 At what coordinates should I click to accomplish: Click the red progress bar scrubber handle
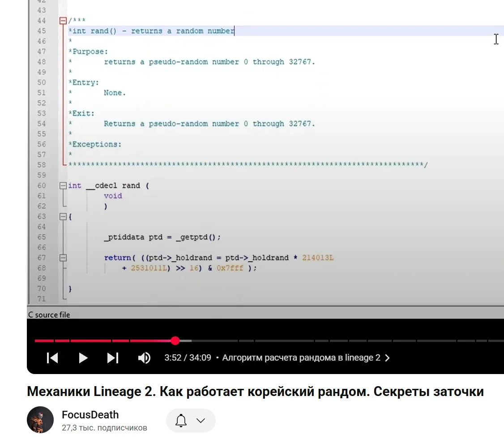tap(175, 340)
